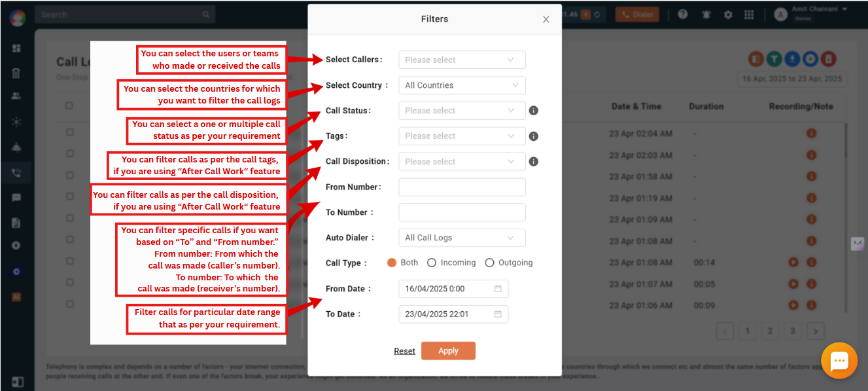This screenshot has height=391, width=868.
Task: Click the To Date input field
Action: pos(453,314)
